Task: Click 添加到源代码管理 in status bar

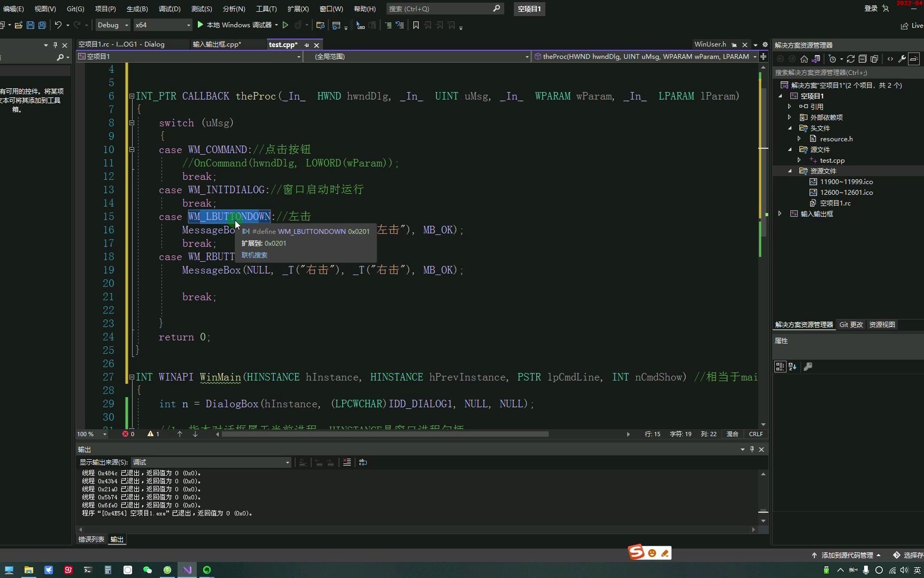Action: (847, 556)
